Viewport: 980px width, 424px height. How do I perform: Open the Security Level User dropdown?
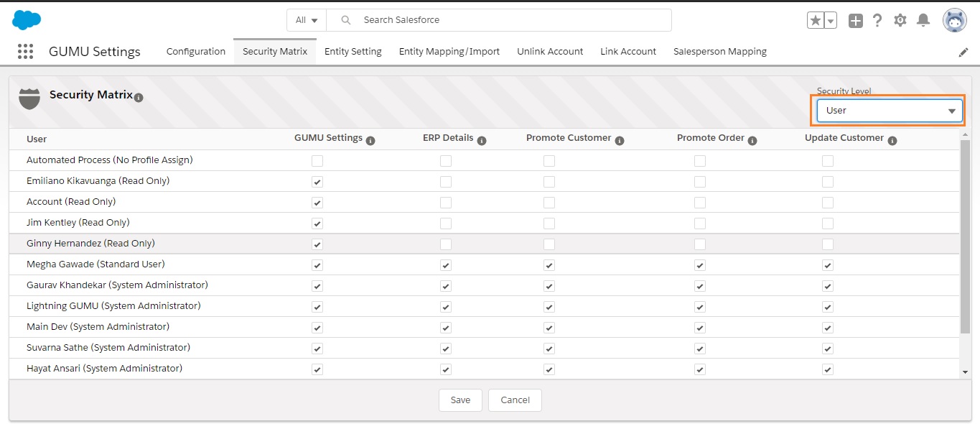coord(890,111)
